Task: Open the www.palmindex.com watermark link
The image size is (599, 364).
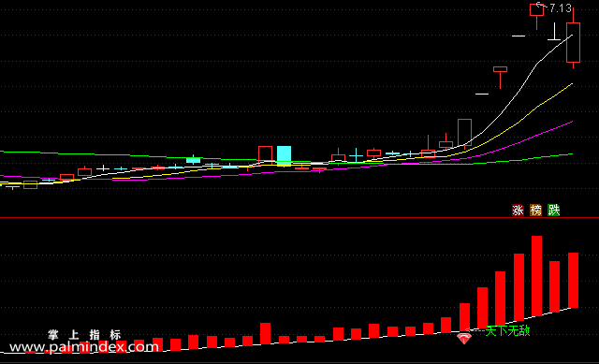Action: pyautogui.click(x=84, y=347)
